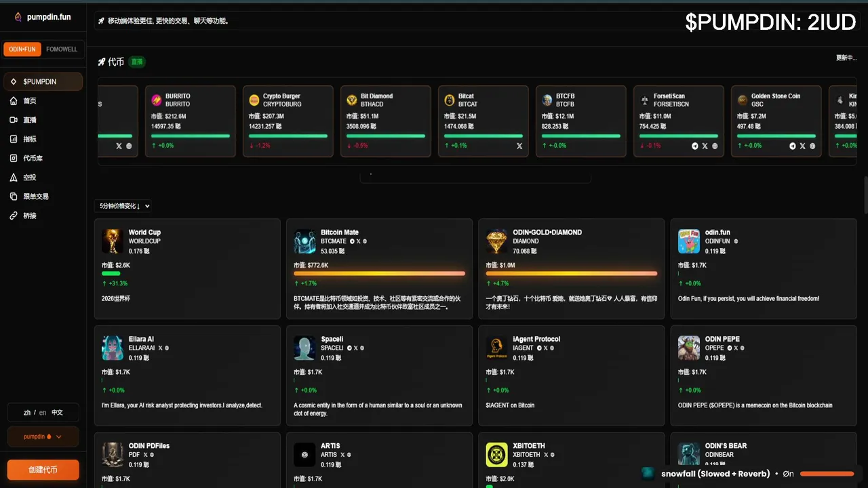Open website globe next to OPEPE
This screenshot has width=868, height=488.
(x=744, y=348)
